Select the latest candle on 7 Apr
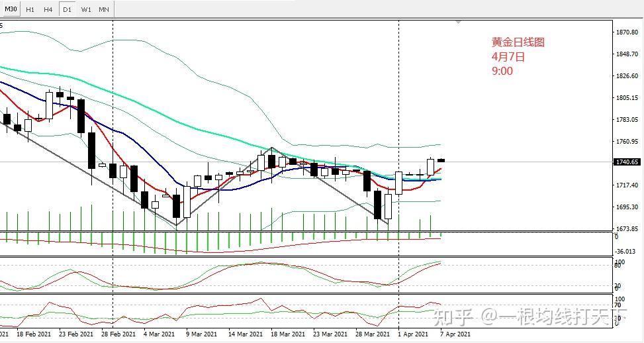Viewport: 644px width, 343px height. pos(441,160)
